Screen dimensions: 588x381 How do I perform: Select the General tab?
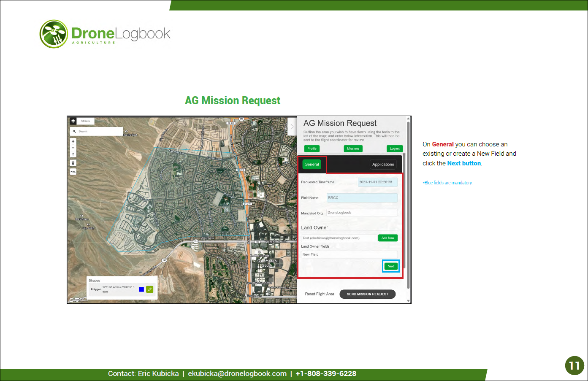coord(312,165)
